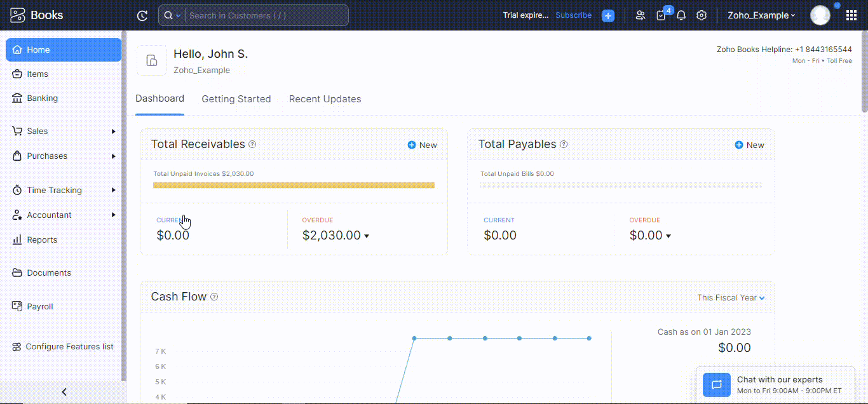Open the Reports section
The height and width of the screenshot is (404, 868).
click(x=43, y=239)
